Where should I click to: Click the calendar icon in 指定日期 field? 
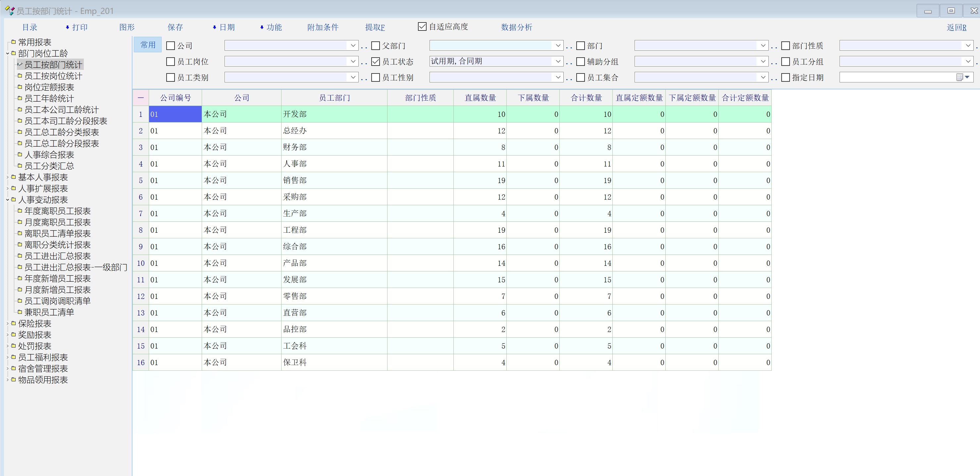pyautogui.click(x=960, y=77)
